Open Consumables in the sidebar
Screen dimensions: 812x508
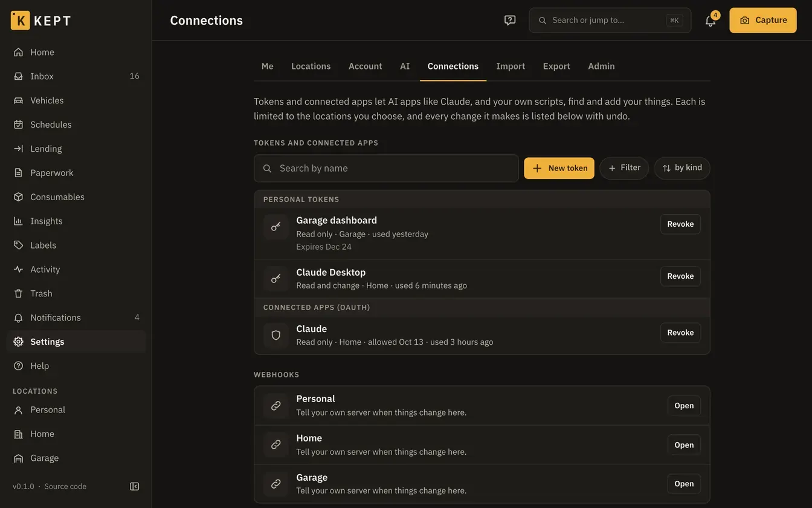pyautogui.click(x=76, y=197)
